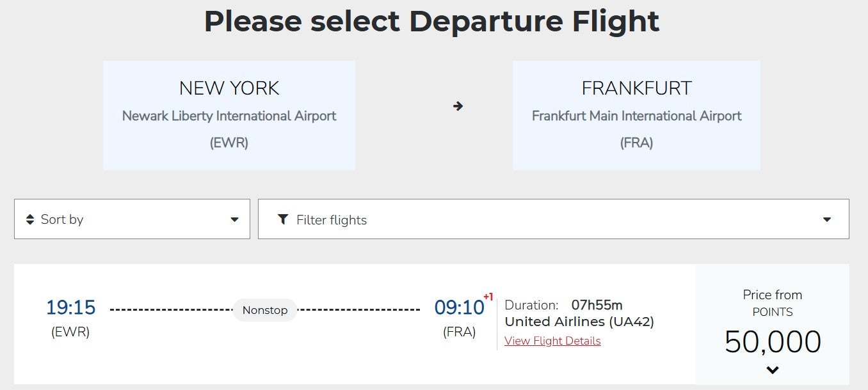Click the Nonstop badge
The image size is (868, 390).
265,309
